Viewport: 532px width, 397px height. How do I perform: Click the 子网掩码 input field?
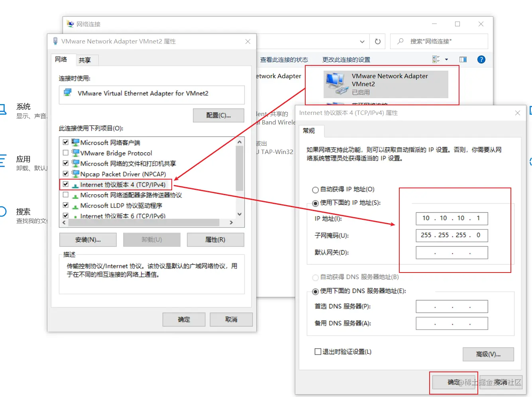click(452, 235)
